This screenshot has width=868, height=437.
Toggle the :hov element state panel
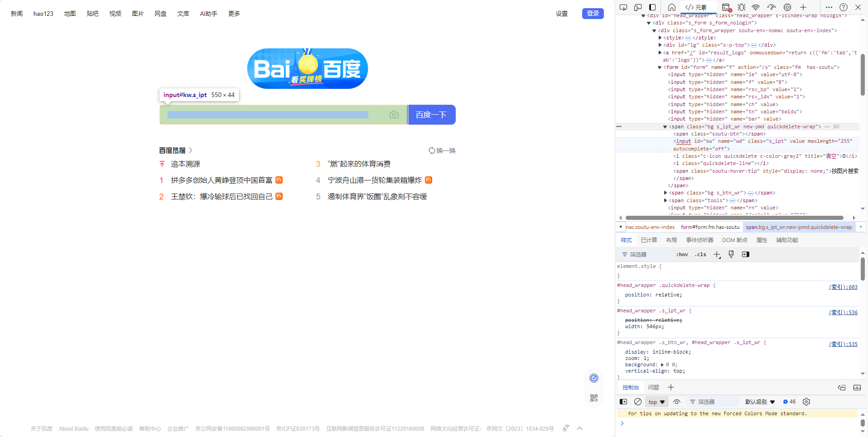pos(682,254)
